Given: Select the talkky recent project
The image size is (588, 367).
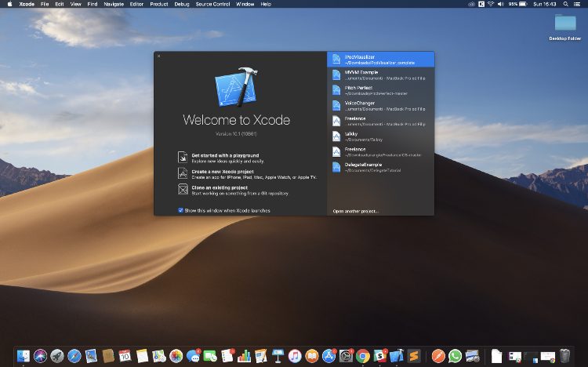Looking at the screenshot, I should (380, 136).
